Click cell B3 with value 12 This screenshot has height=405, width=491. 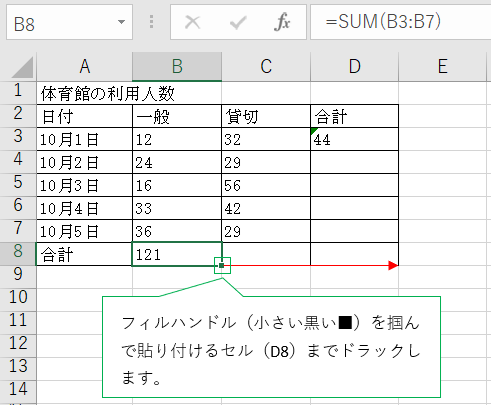click(177, 139)
